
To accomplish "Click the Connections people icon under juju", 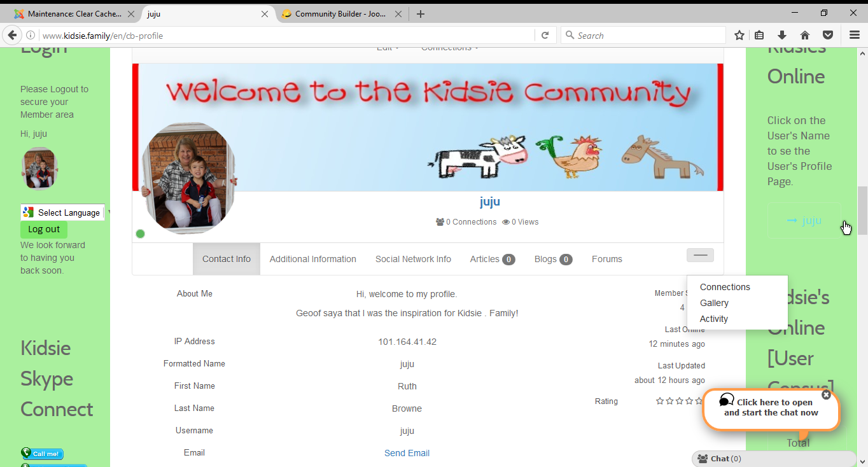I will point(440,222).
